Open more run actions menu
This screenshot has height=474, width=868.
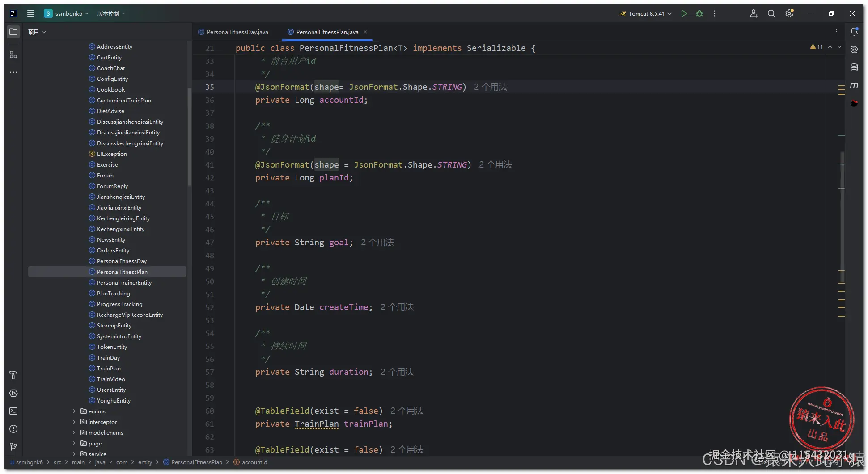tap(715, 13)
